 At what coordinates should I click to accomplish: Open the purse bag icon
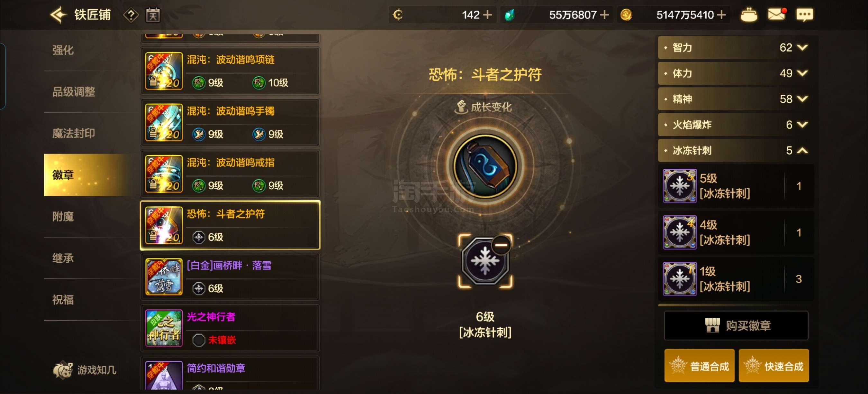(749, 15)
